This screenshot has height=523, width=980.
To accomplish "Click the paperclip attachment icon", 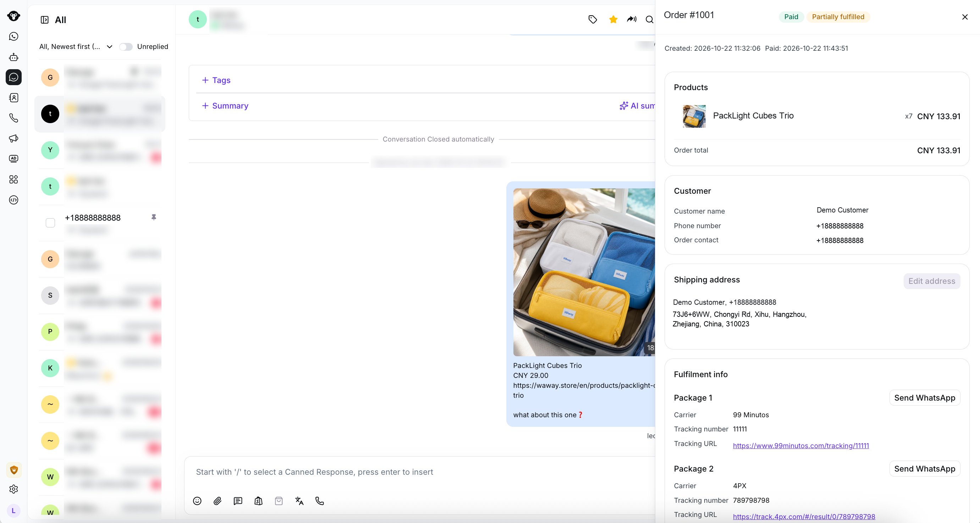I will click(x=218, y=501).
